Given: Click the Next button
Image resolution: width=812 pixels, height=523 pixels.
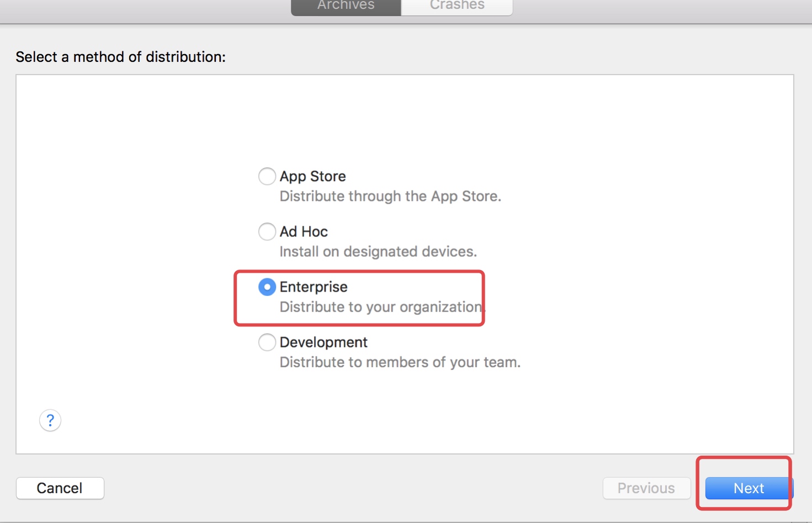Looking at the screenshot, I should [x=749, y=488].
